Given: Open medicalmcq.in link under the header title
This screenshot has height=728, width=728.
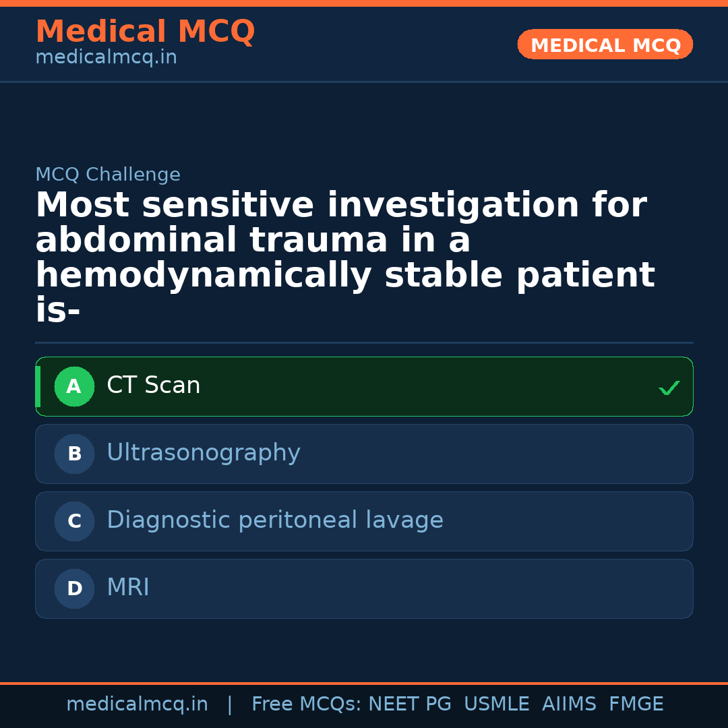Looking at the screenshot, I should 106,58.
